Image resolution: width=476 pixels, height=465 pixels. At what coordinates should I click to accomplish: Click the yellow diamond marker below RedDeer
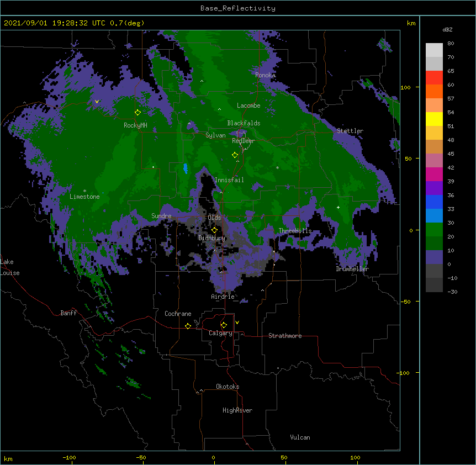[x=235, y=155]
